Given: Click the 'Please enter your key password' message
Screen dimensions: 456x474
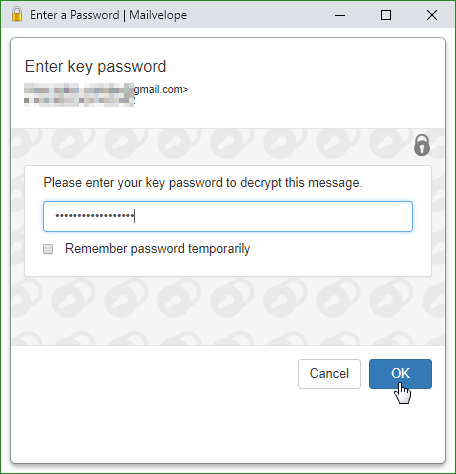Looking at the screenshot, I should (203, 183).
